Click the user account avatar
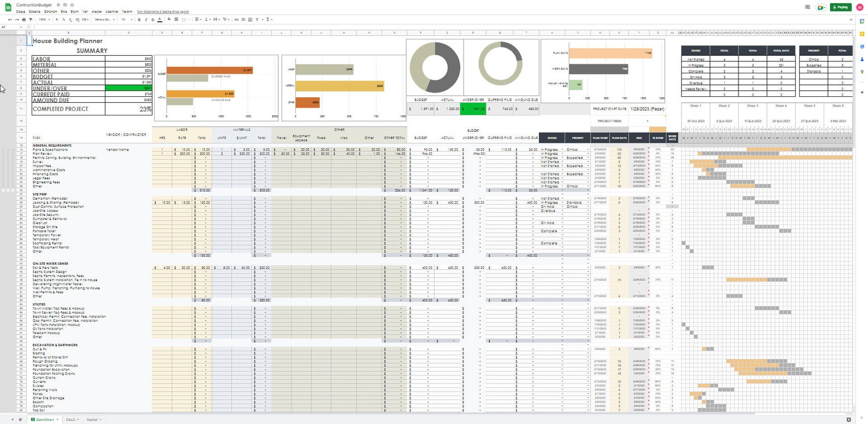Screen dimensions: 868x424 click(860, 7)
